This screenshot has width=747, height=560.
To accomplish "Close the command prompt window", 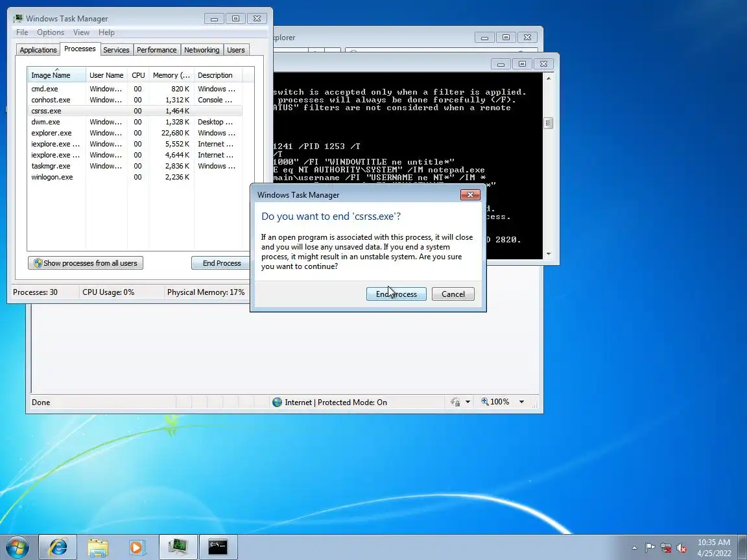I will click(543, 64).
